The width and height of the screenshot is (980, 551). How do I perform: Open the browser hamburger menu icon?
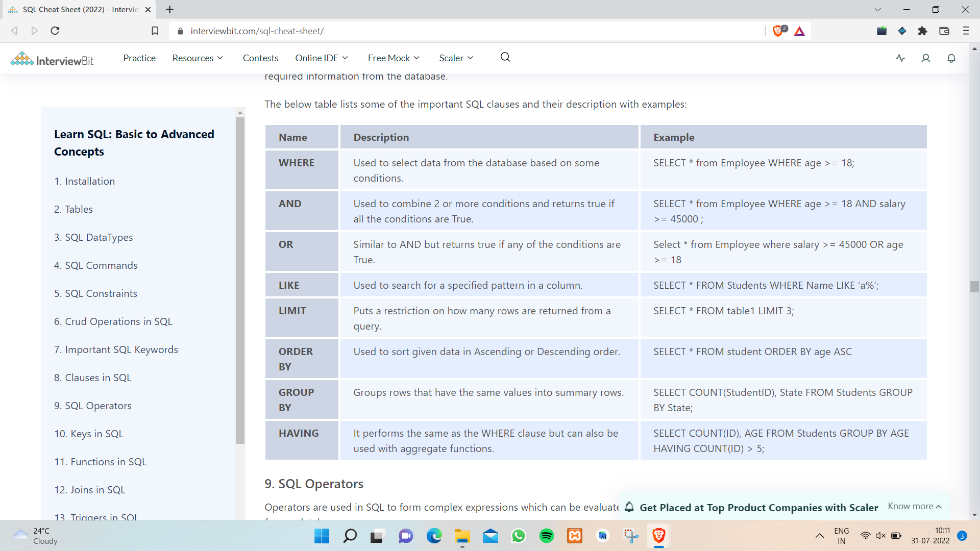(x=966, y=31)
